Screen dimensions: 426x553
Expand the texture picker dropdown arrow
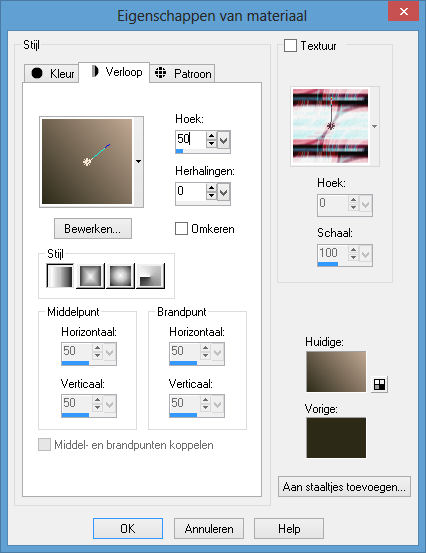tap(375, 126)
